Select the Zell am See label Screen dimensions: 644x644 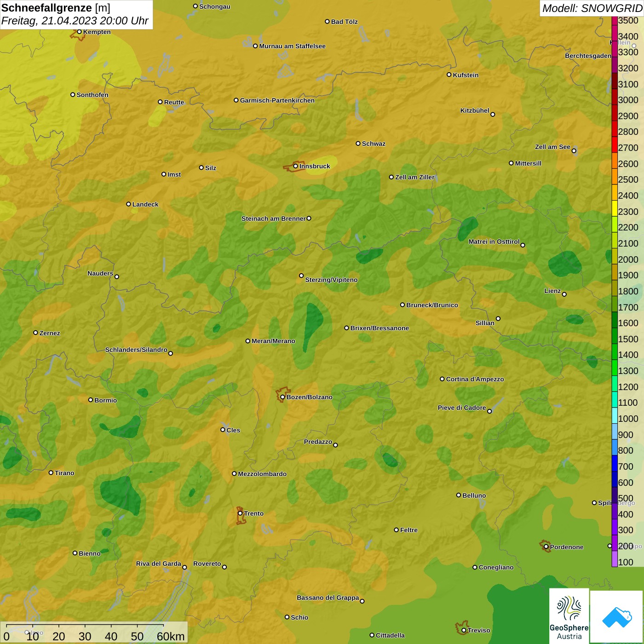tap(552, 147)
